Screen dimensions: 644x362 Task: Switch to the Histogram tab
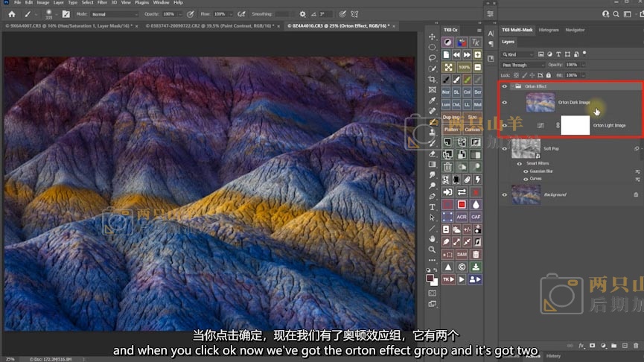pos(548,30)
